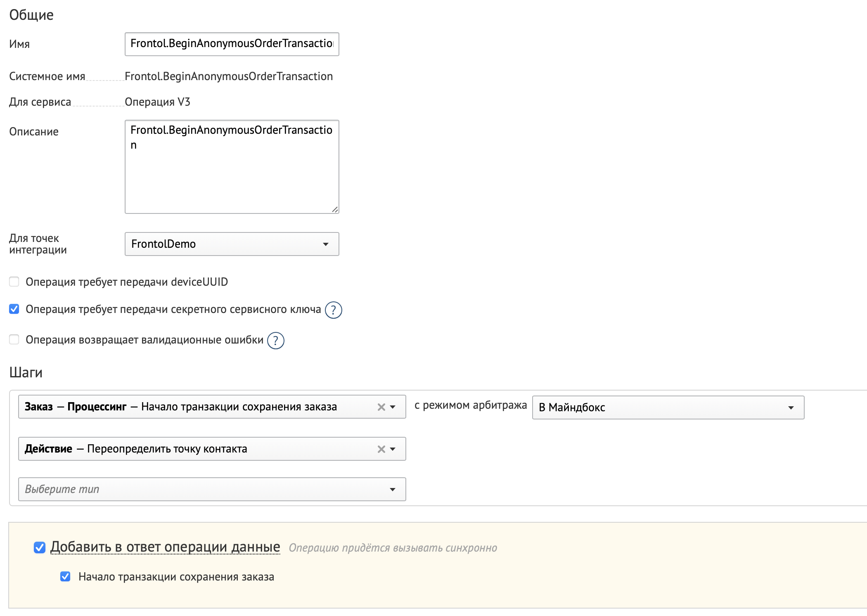The image size is (867, 616).
Task: Uncheck secret service key requirement
Action: click(14, 309)
